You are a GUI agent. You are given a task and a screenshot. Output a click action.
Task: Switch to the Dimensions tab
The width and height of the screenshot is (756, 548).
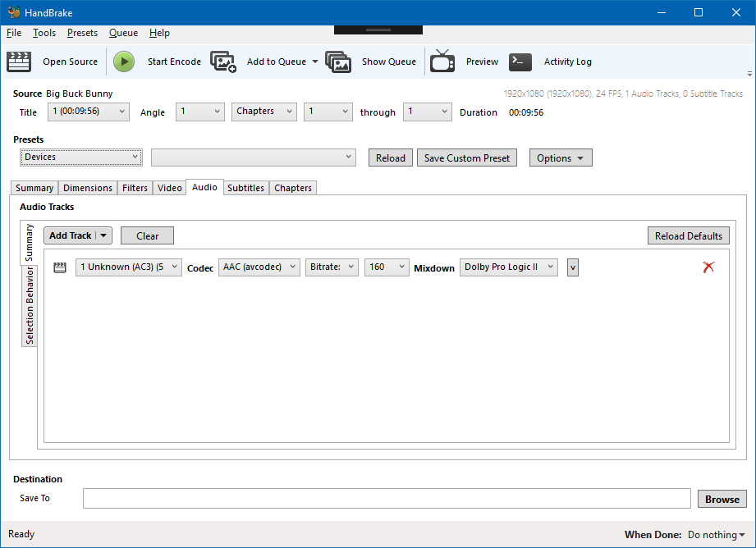pyautogui.click(x=88, y=188)
